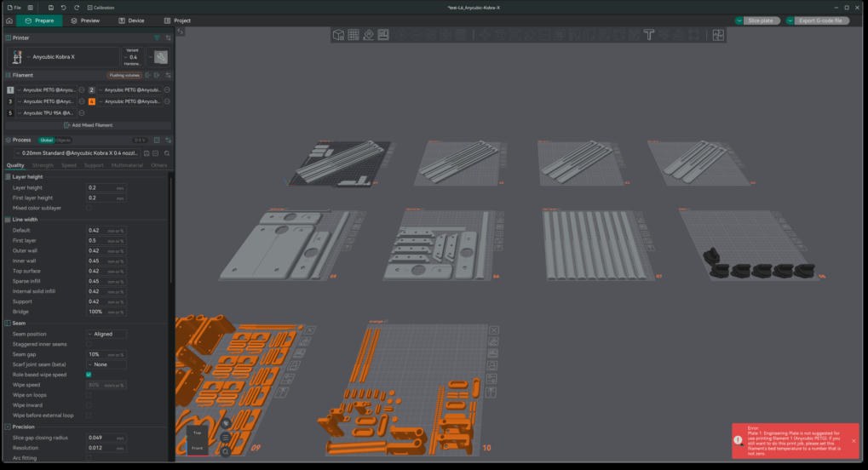
Task: Click the Add model cube icon
Action: pos(338,35)
